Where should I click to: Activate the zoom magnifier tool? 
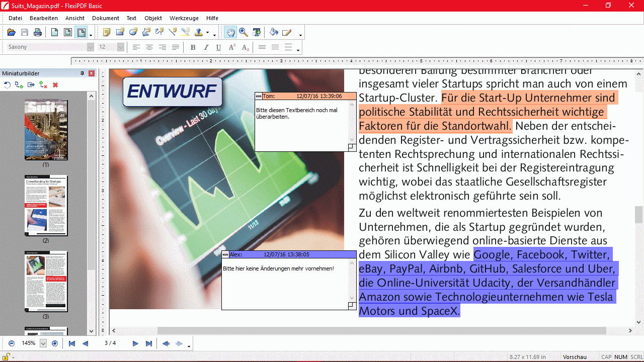[244, 33]
